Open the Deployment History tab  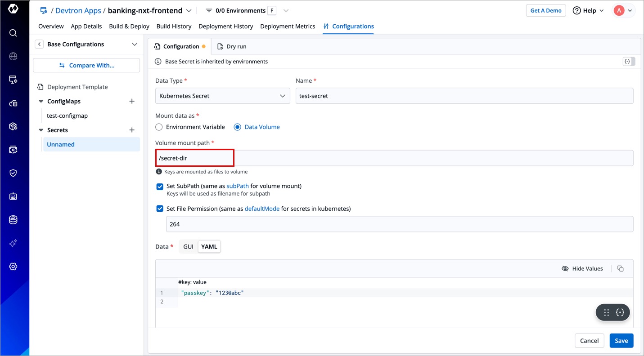pyautogui.click(x=225, y=27)
